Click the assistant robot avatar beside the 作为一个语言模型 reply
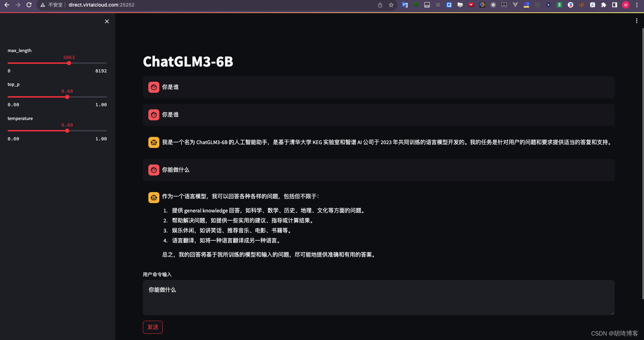Viewport: 644px width, 340px height. coord(154,198)
